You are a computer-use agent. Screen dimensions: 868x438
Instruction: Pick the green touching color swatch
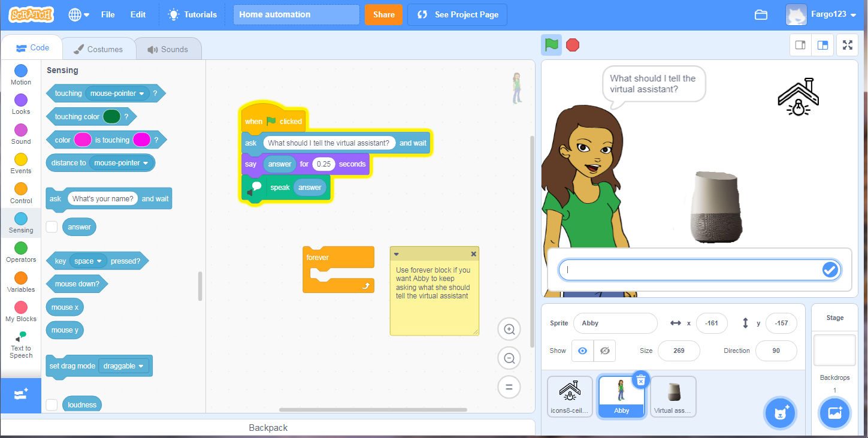click(111, 117)
